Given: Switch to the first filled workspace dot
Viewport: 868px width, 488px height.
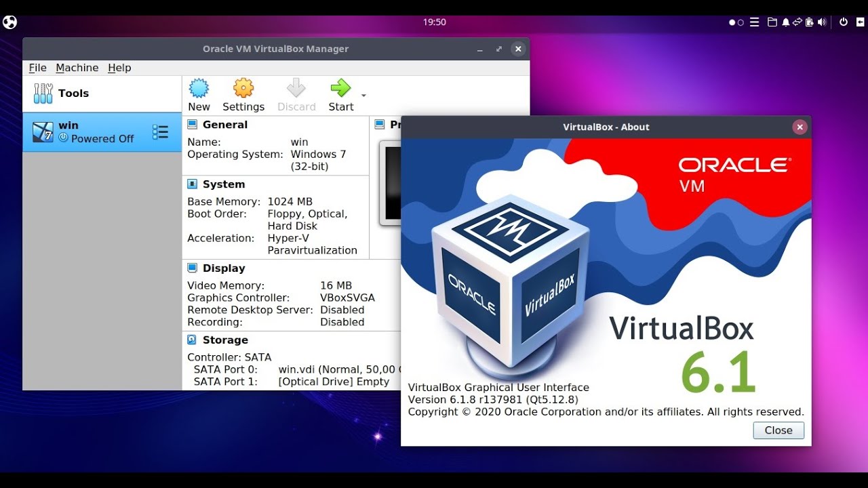Looking at the screenshot, I should 732,22.
